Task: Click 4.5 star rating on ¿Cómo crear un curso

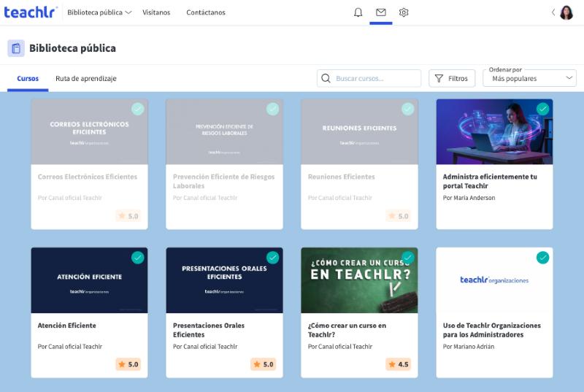Action: point(399,364)
